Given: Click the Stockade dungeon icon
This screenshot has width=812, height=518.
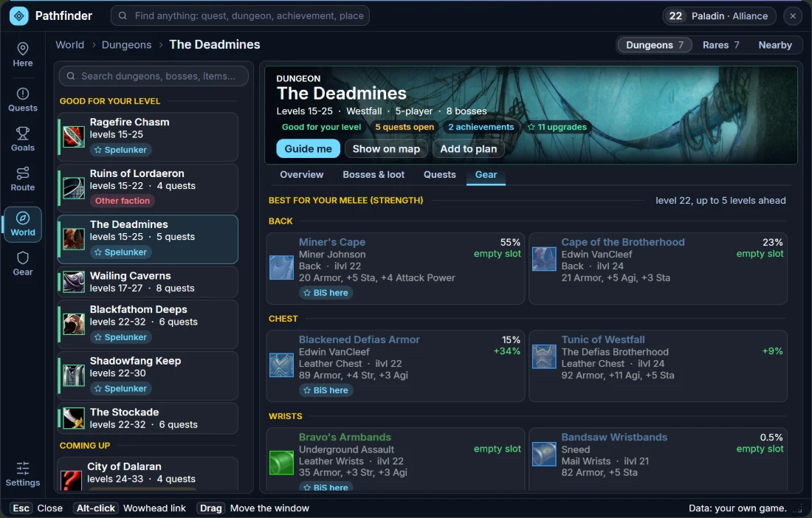Looking at the screenshot, I should pyautogui.click(x=74, y=418).
